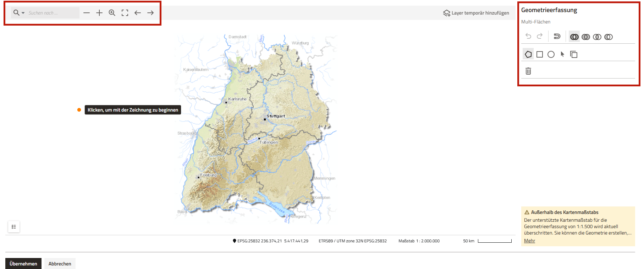Click the zoom-in magnifier icon
This screenshot has width=644, height=269.
[x=112, y=13]
